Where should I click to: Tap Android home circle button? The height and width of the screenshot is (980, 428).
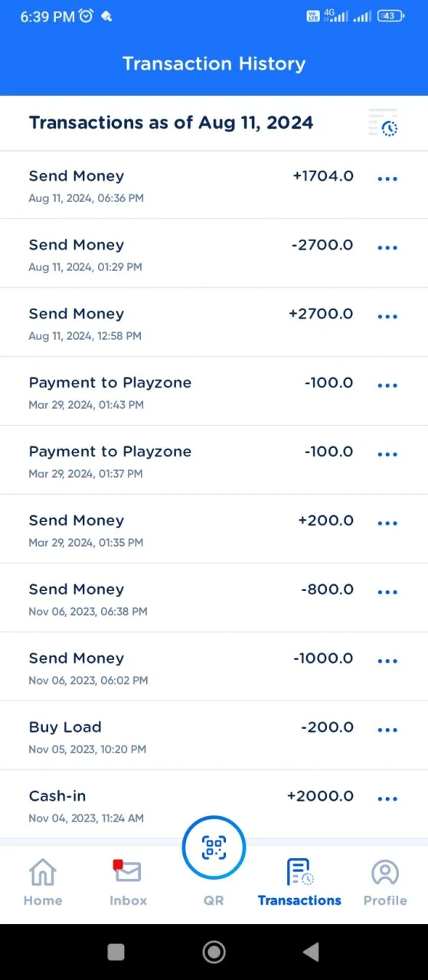point(214,952)
